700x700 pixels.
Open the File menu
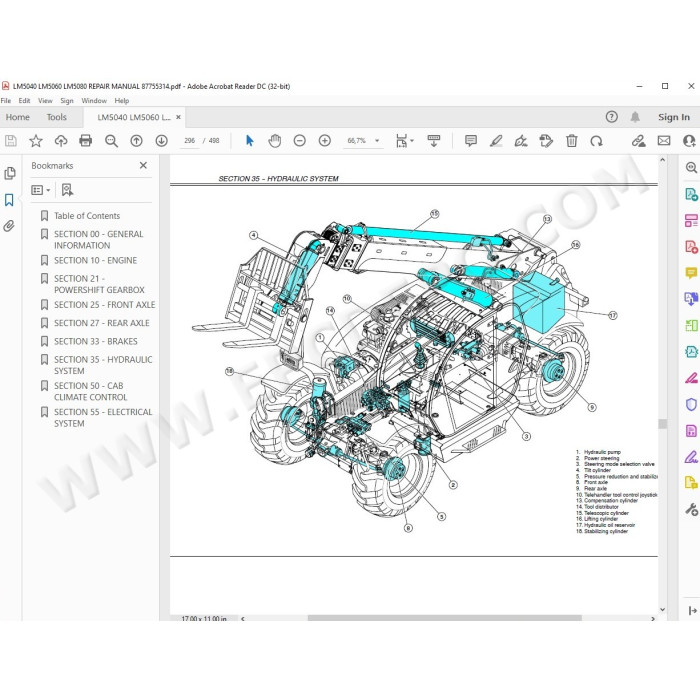pos(6,101)
